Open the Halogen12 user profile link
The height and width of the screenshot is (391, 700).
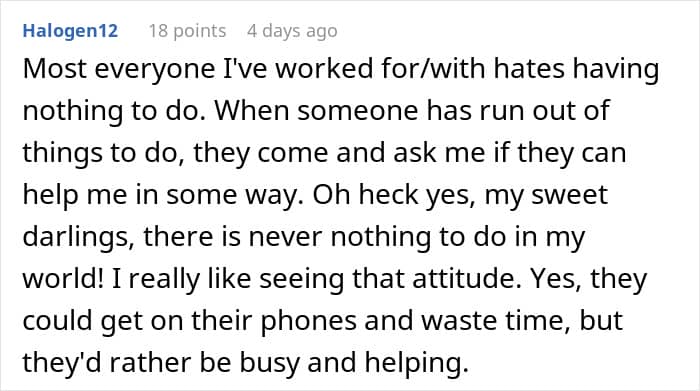pyautogui.click(x=70, y=31)
